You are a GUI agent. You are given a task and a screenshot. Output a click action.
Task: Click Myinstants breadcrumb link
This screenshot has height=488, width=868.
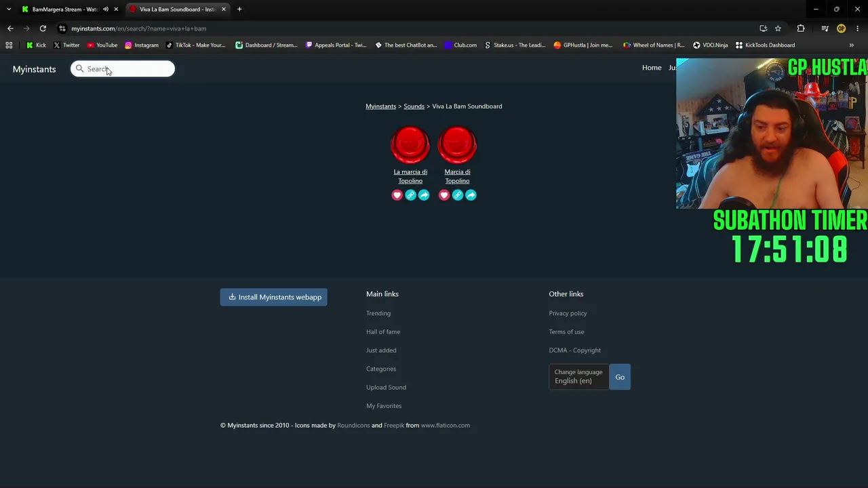point(380,106)
